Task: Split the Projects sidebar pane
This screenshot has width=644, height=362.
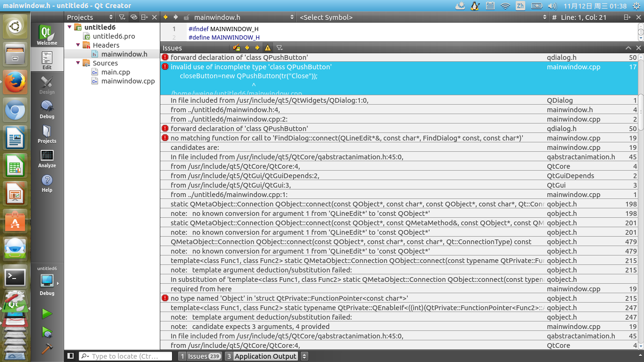Action: click(x=144, y=17)
